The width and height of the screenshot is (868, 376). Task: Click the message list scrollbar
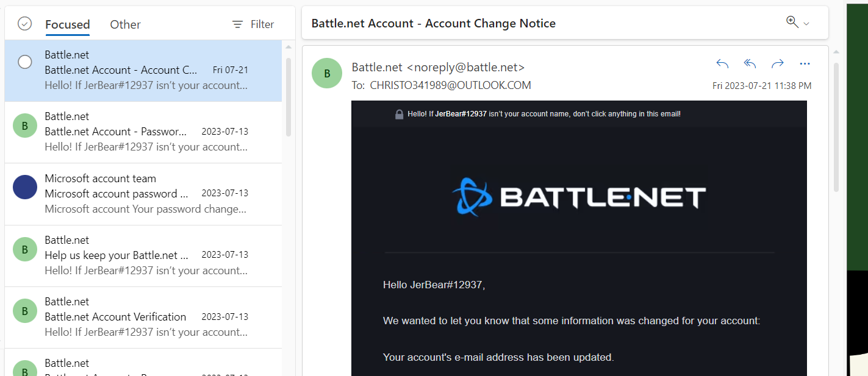coord(289,98)
